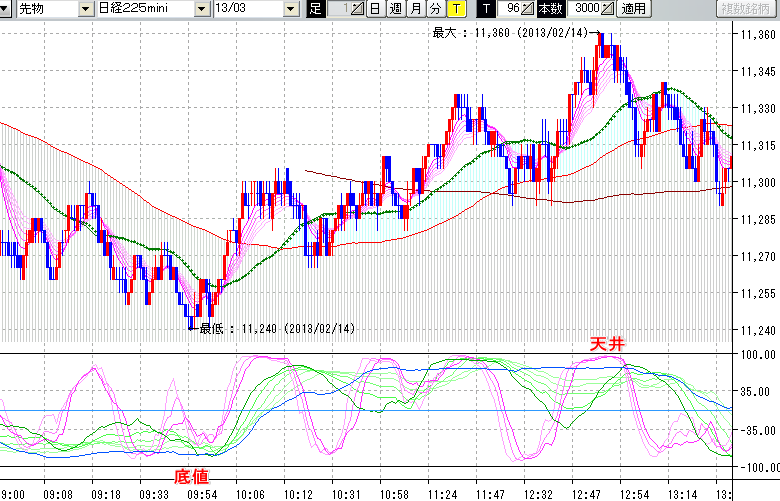
Task: Select minute (分) bar interval
Action: pyautogui.click(x=435, y=9)
